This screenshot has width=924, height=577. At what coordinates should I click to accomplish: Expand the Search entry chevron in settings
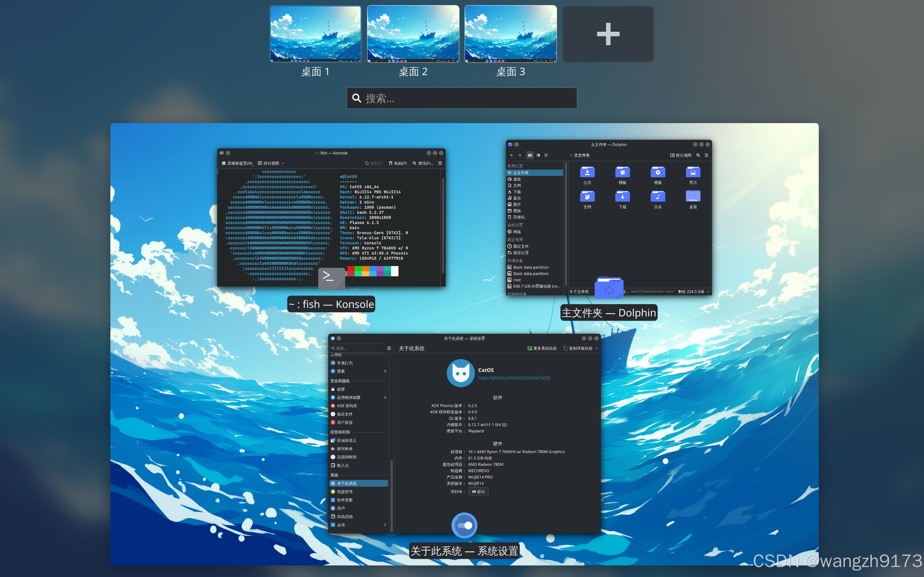coord(385,371)
